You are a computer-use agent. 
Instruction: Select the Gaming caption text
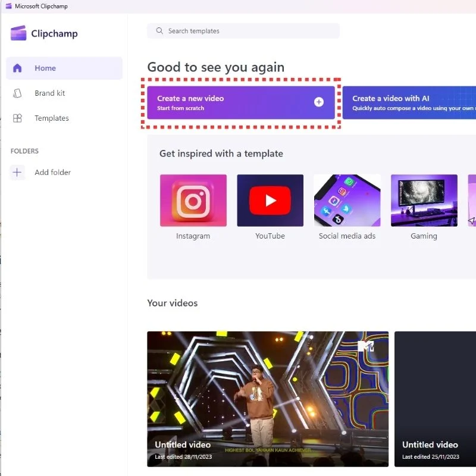pyautogui.click(x=424, y=236)
